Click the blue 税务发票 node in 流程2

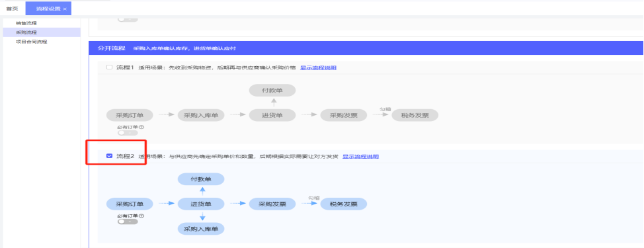tap(343, 204)
